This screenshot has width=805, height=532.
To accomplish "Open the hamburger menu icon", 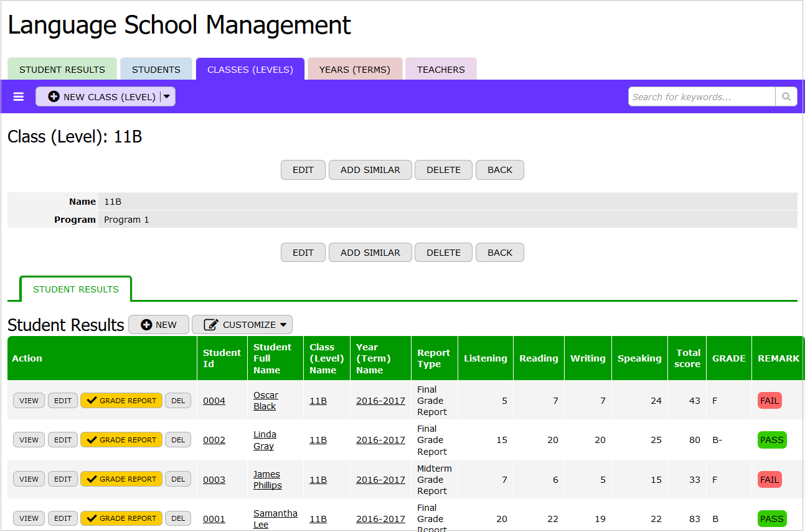I will click(19, 96).
